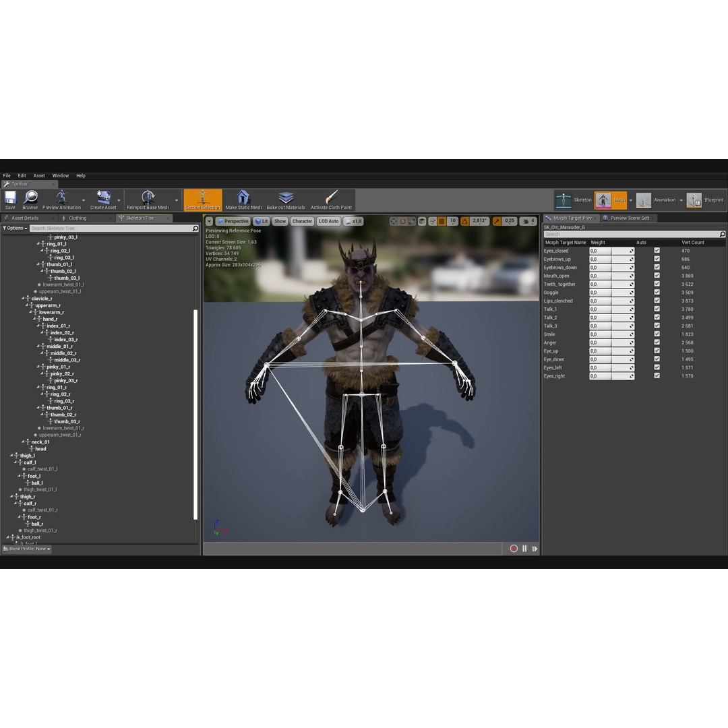Viewport: 728px width, 728px height.
Task: Select scale gizmo in viewport toolbar
Action: 411,222
